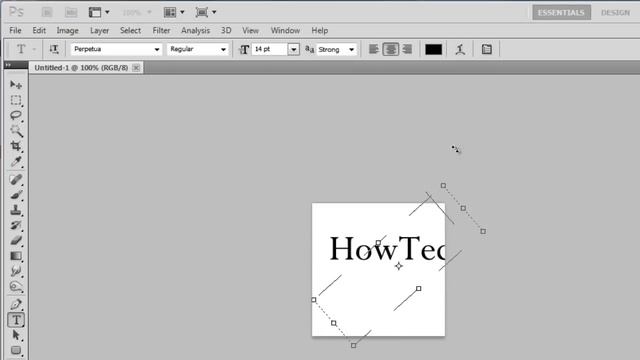Left align the text

pyautogui.click(x=373, y=49)
